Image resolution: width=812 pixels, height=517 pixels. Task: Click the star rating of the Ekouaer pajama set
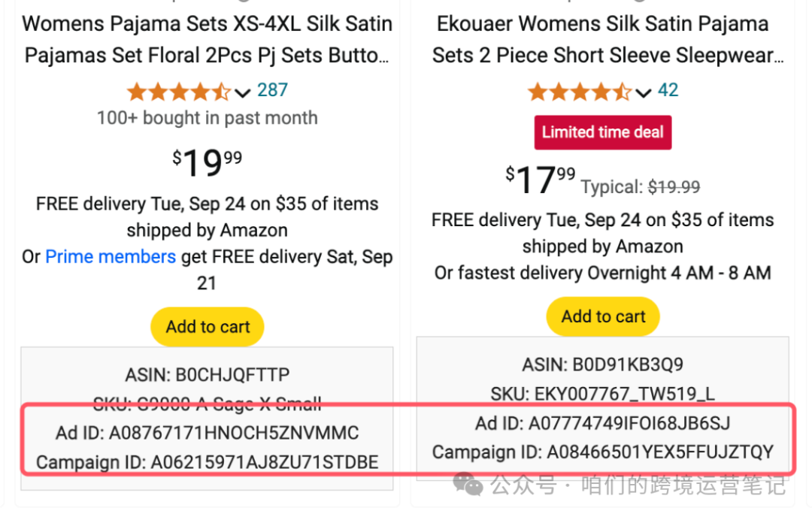(x=580, y=92)
